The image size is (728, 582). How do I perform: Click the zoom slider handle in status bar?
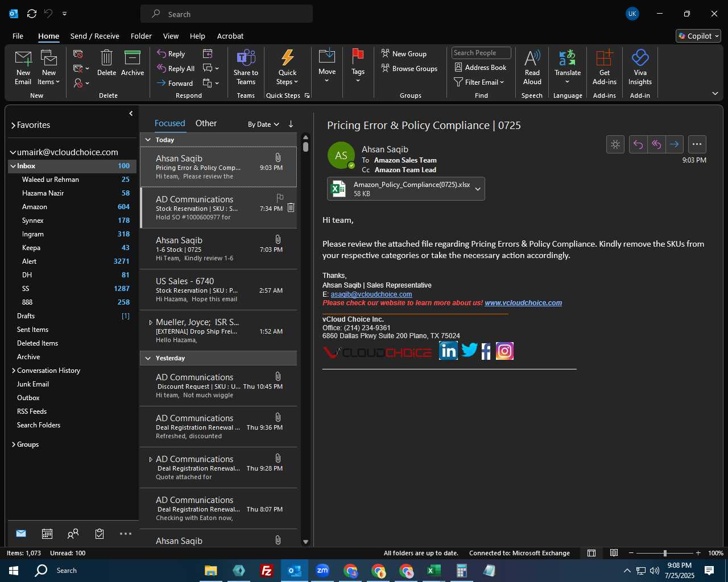[665, 553]
